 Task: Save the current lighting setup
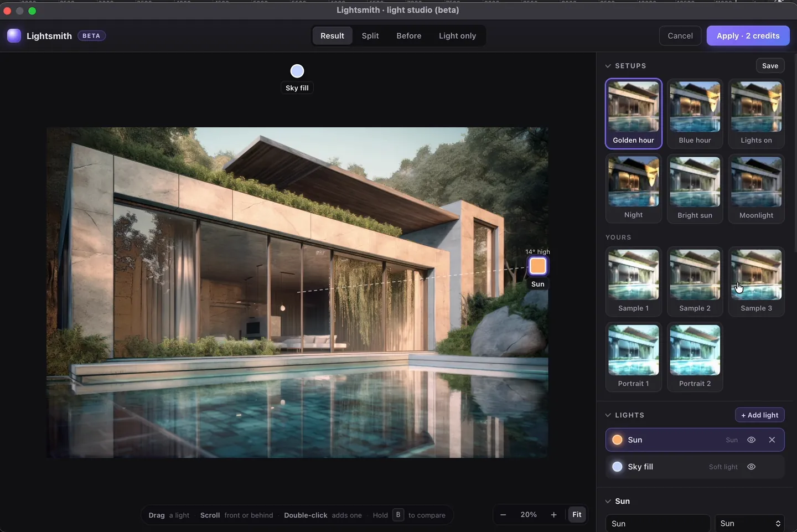tap(770, 66)
